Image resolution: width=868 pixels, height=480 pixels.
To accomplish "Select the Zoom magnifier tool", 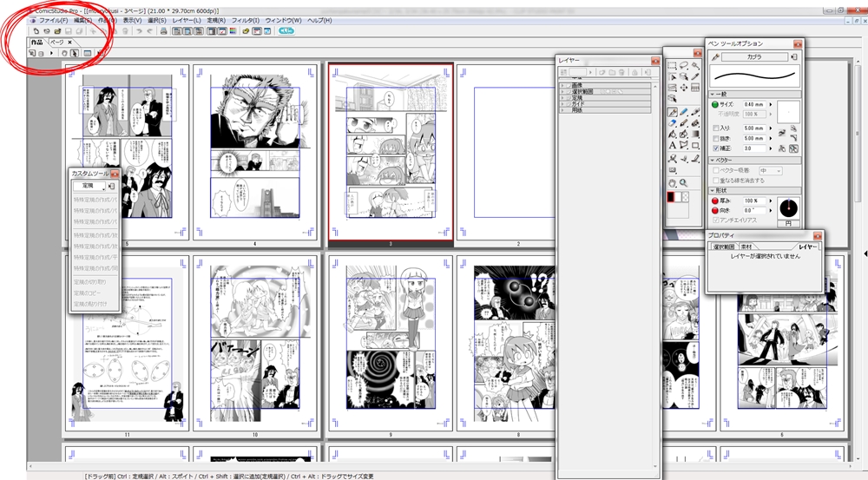I will click(x=684, y=182).
